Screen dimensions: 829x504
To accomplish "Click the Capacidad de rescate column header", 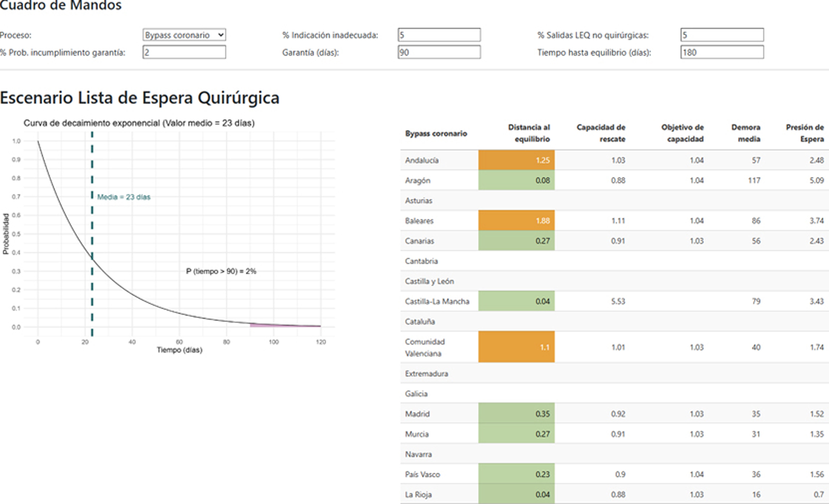I will 601,133.
